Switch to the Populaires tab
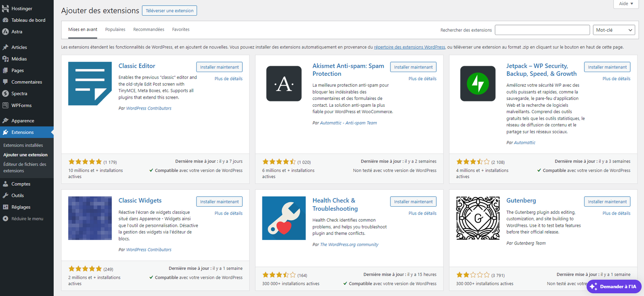The image size is (644, 296). pyautogui.click(x=115, y=29)
